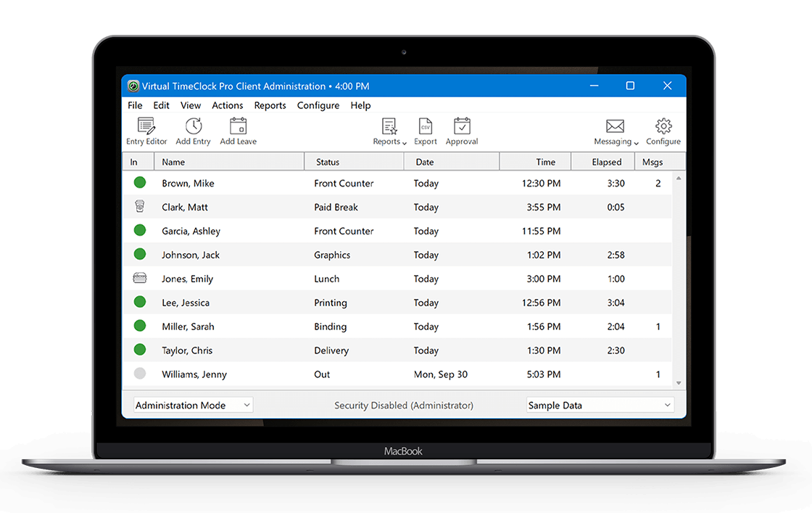The height and width of the screenshot is (513, 812).
Task: Expand the Administration Mode dropdown
Action: coord(193,405)
